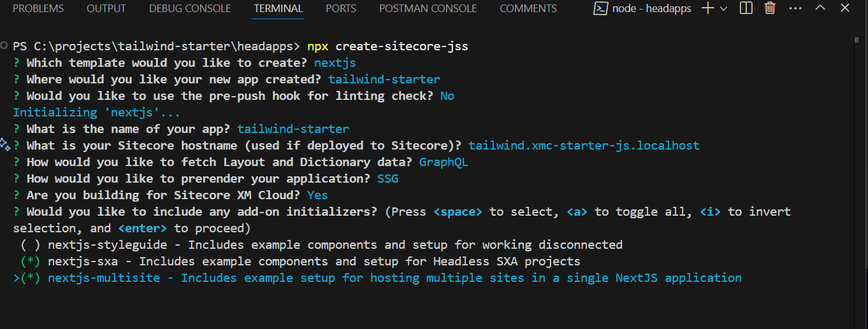Switch to the PROBLEMS tab
This screenshot has width=868, height=329.
click(38, 9)
